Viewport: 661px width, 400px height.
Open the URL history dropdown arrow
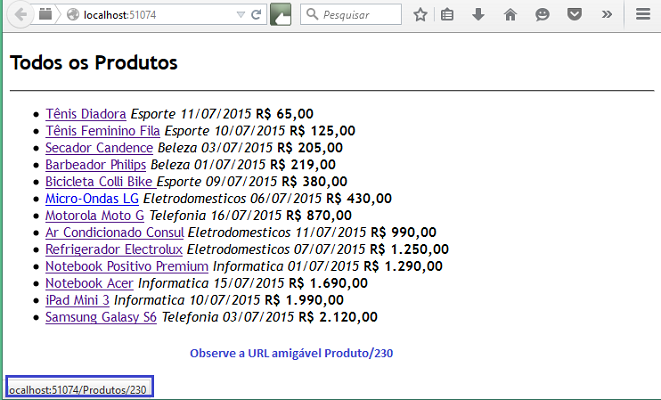[241, 15]
